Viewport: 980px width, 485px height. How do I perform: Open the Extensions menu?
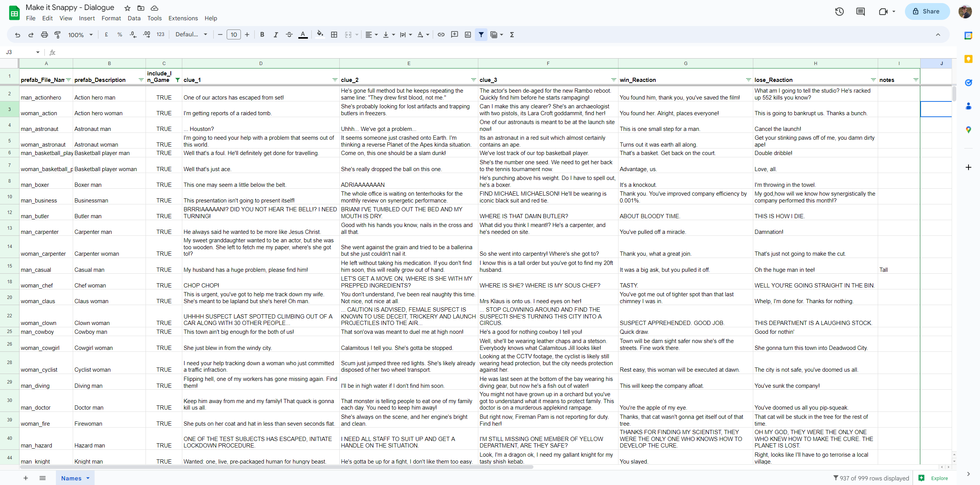point(183,18)
